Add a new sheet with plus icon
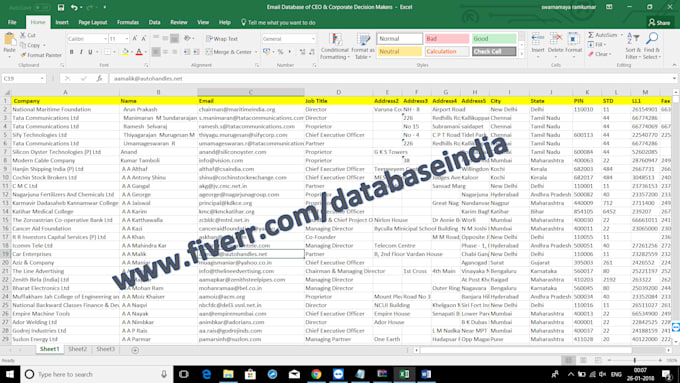 (135, 350)
